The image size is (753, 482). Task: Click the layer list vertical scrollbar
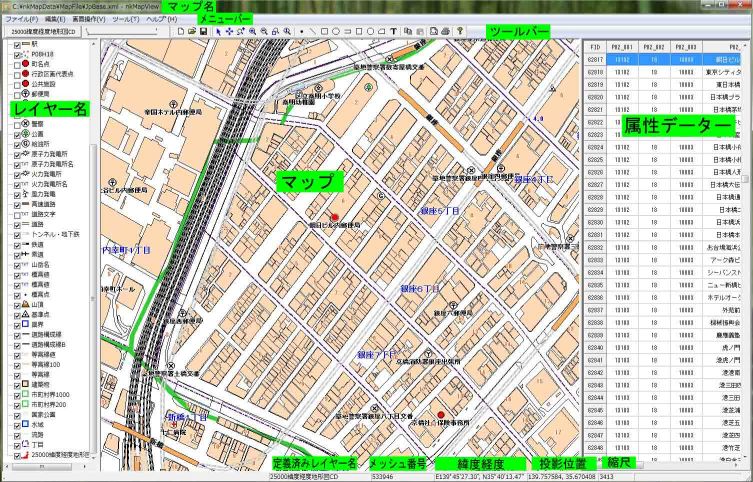tap(93, 250)
